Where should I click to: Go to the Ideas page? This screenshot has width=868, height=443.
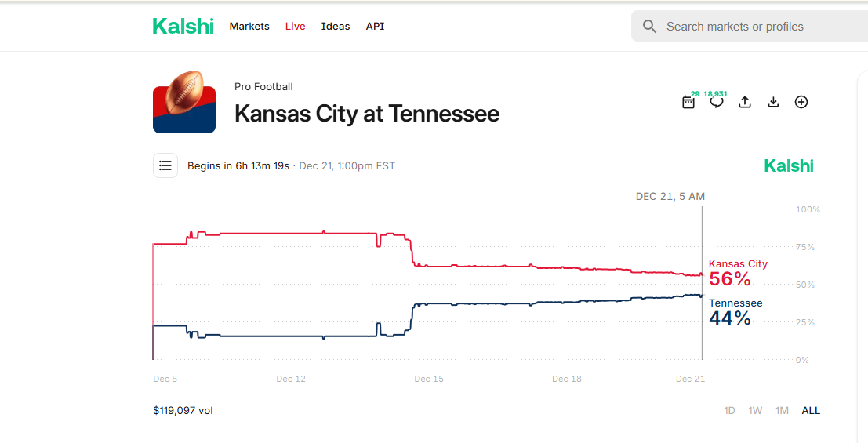(336, 26)
